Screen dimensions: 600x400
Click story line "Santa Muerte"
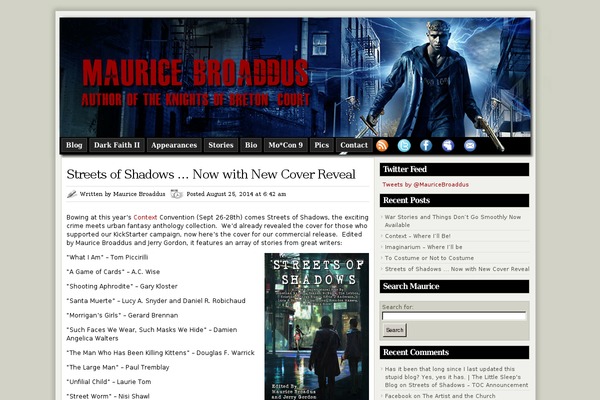click(156, 301)
